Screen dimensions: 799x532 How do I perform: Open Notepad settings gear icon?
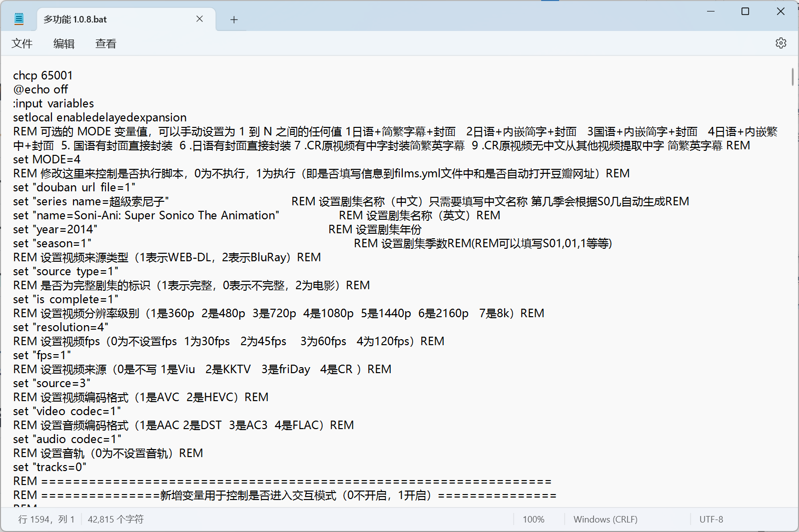[x=781, y=43]
